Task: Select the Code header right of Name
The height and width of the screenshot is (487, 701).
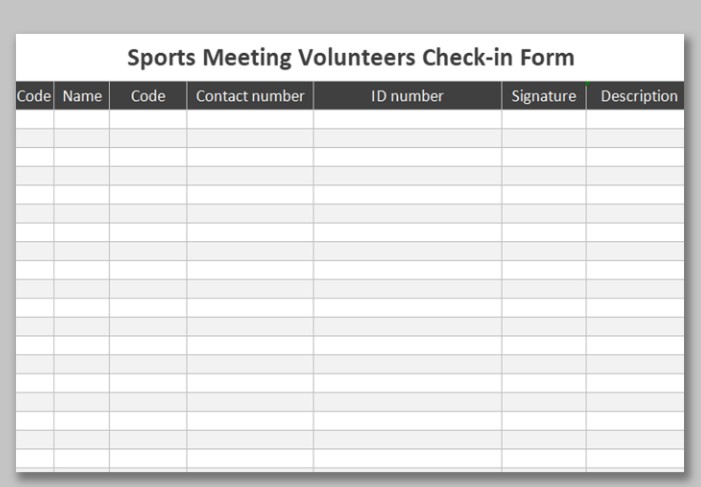Action: click(148, 96)
